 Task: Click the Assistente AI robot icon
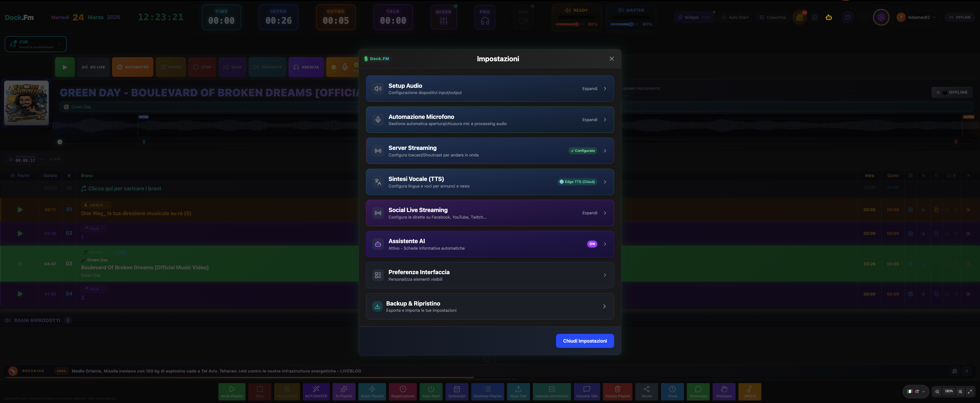point(378,244)
